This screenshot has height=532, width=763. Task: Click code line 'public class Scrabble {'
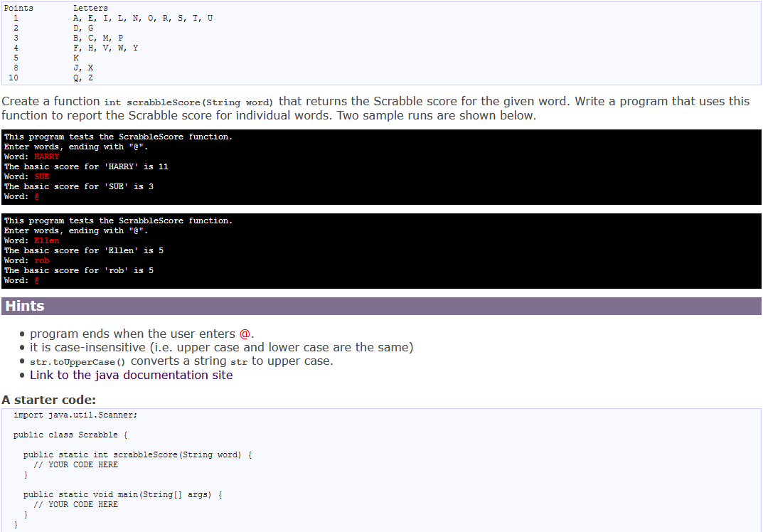coord(70,435)
